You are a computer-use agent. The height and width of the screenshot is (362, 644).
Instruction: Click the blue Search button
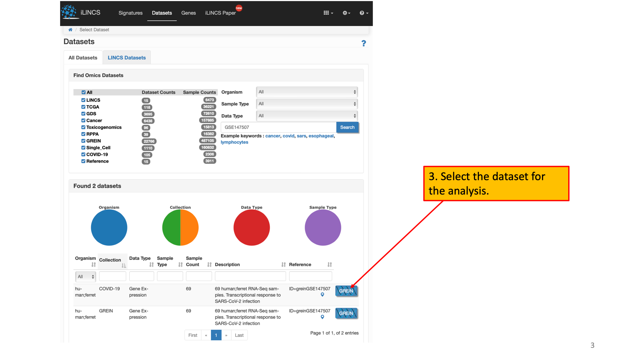point(347,127)
